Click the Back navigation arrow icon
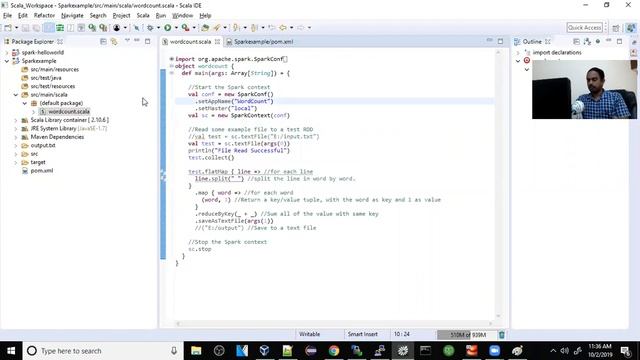 tap(282, 28)
